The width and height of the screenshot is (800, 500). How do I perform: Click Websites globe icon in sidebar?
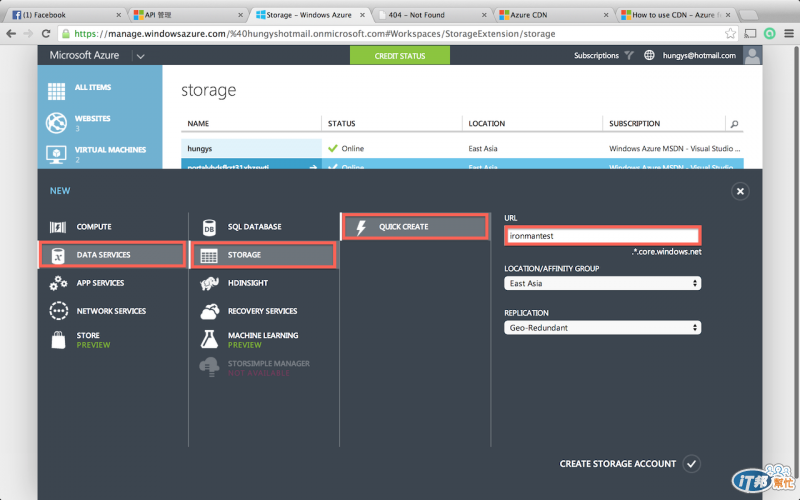click(56, 122)
